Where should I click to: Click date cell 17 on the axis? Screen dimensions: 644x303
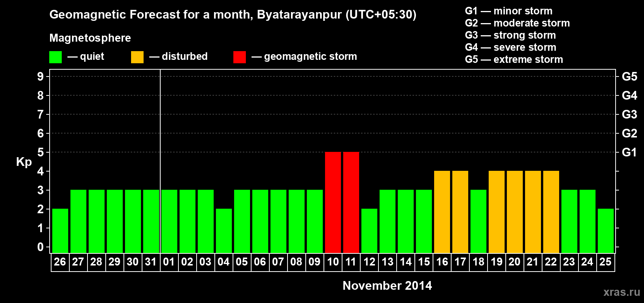tap(460, 262)
